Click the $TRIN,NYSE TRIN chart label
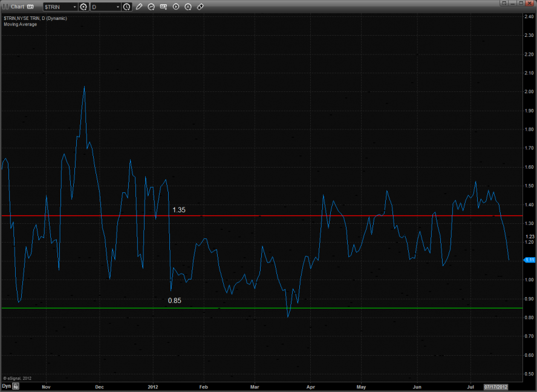This screenshot has height=392, width=537. tap(35, 18)
